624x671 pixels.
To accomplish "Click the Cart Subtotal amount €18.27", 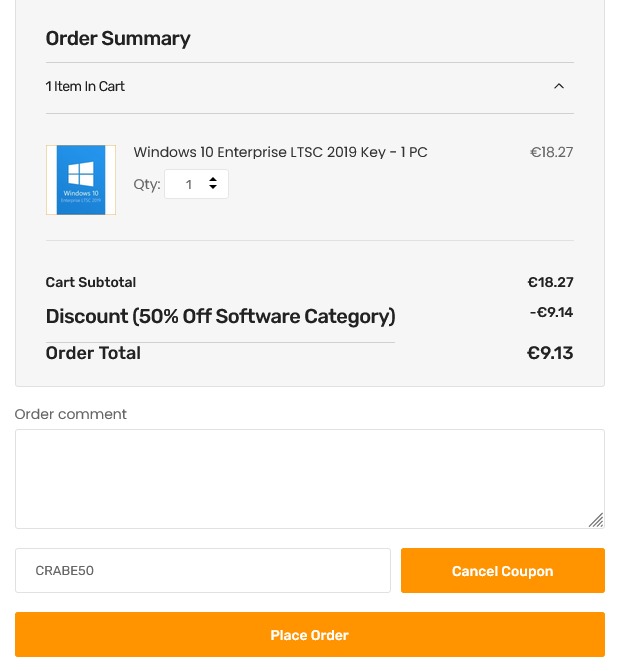I will pos(550,282).
